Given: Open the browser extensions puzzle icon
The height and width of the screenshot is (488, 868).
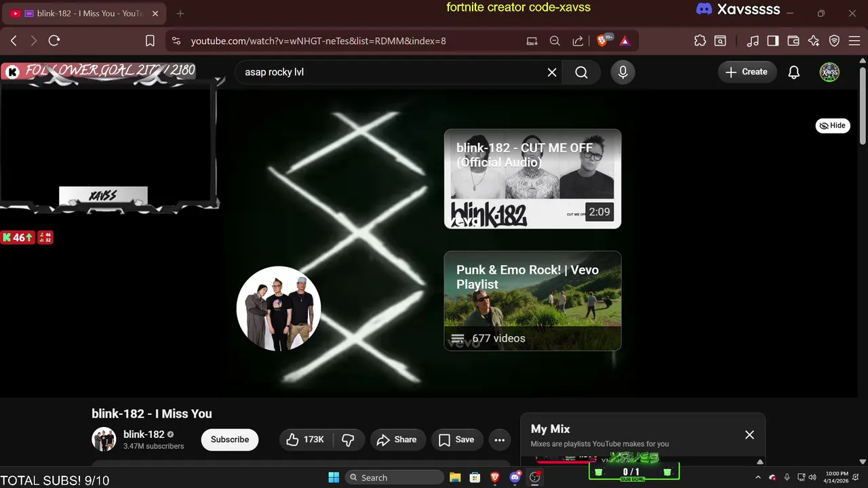Looking at the screenshot, I should (701, 41).
